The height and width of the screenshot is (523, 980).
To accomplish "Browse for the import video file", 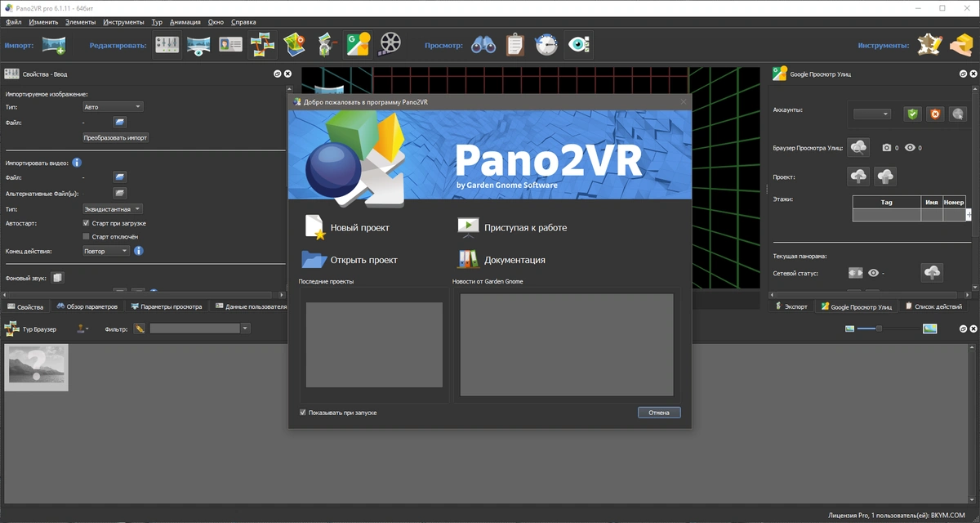I will point(120,177).
